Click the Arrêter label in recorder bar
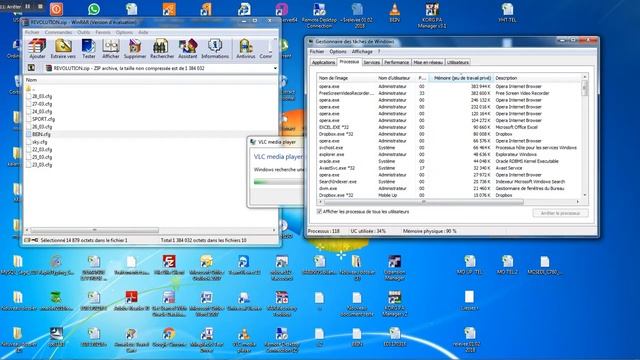 [x=13, y=6]
